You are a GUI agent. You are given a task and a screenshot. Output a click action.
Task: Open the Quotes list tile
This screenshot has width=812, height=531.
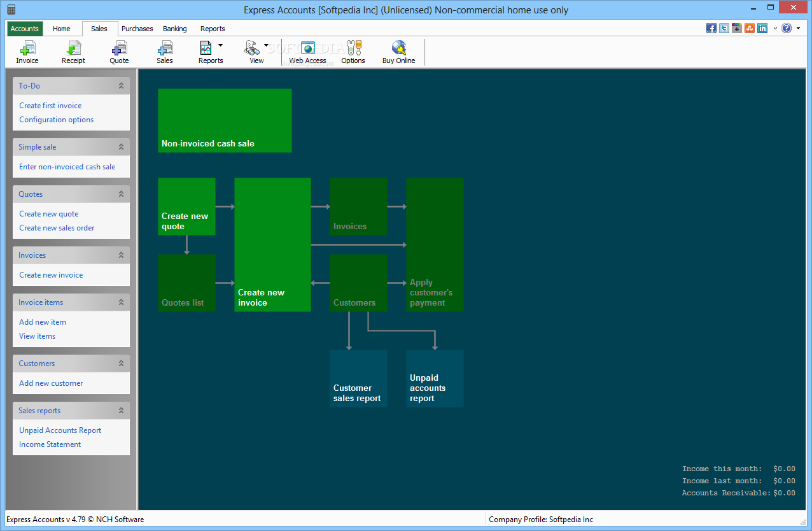(186, 283)
